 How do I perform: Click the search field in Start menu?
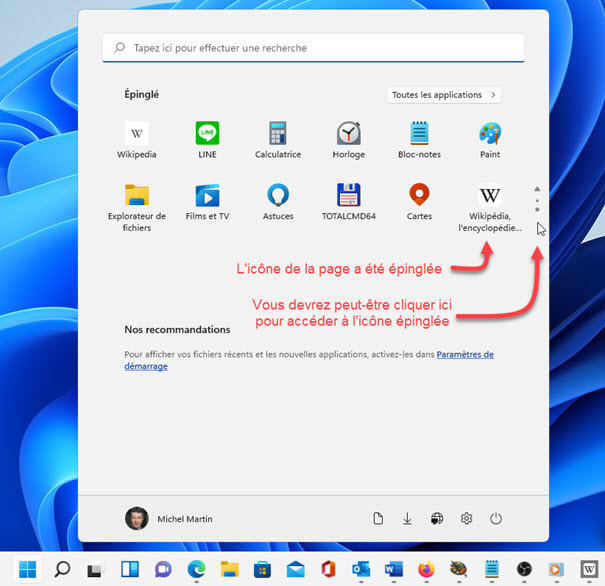tap(314, 48)
